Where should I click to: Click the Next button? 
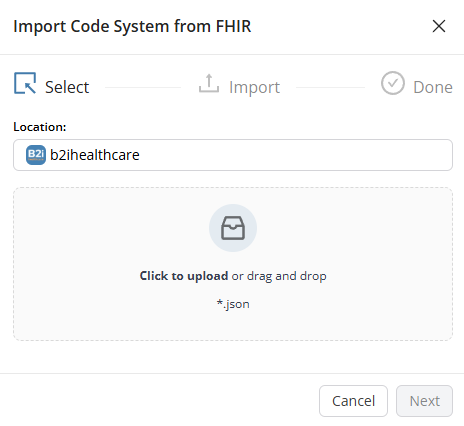(424, 401)
